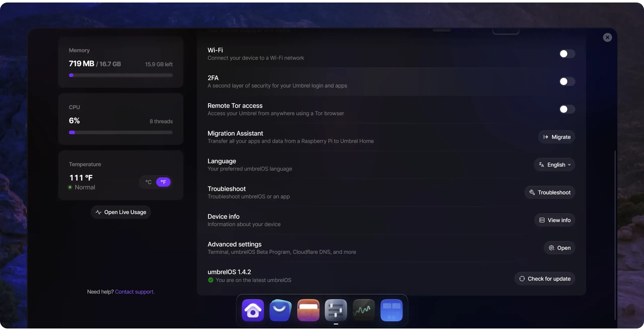Click the '15.9 GB left' text

pos(159,64)
